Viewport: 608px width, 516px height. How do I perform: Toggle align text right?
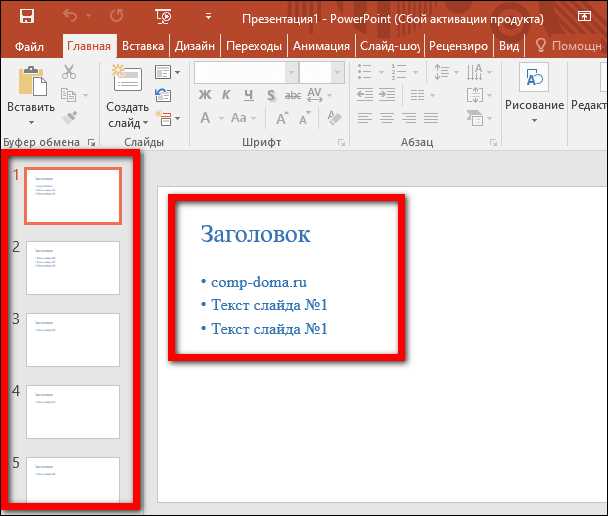click(x=409, y=118)
